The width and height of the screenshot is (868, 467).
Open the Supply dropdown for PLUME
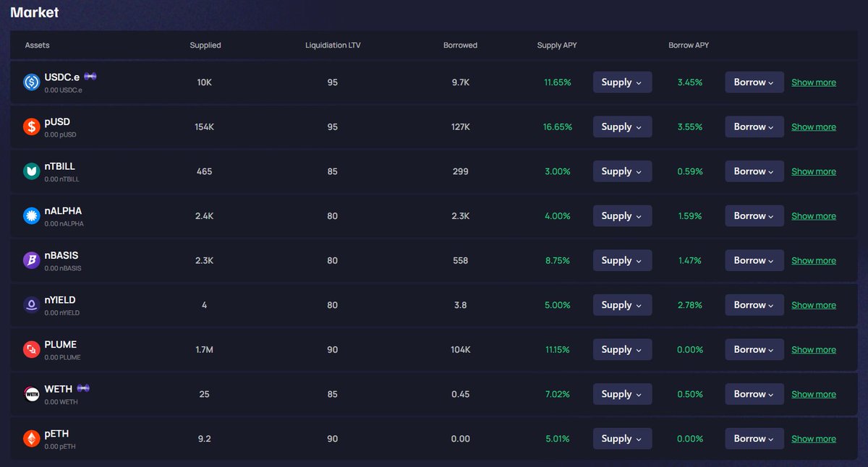pyautogui.click(x=622, y=350)
